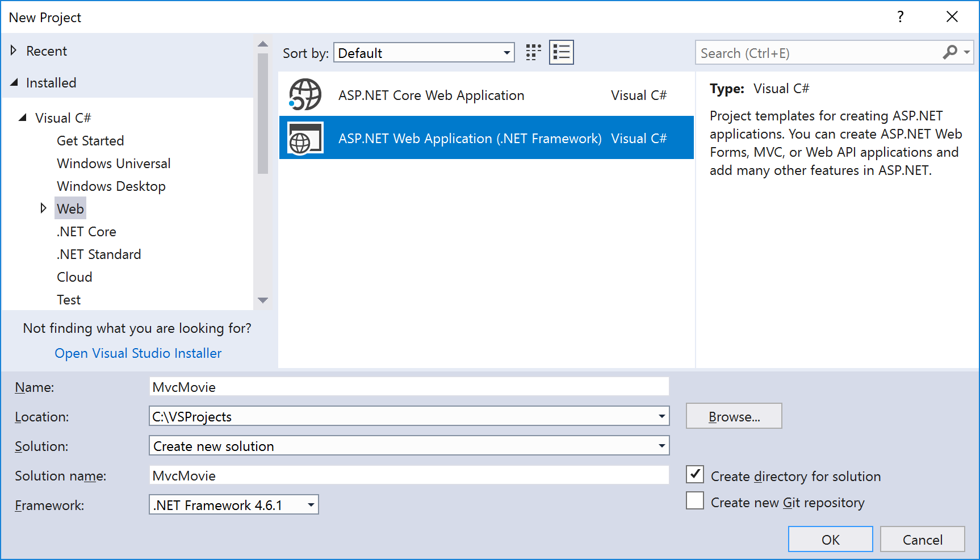Expand the Web tree node
980x560 pixels.
pyautogui.click(x=44, y=208)
